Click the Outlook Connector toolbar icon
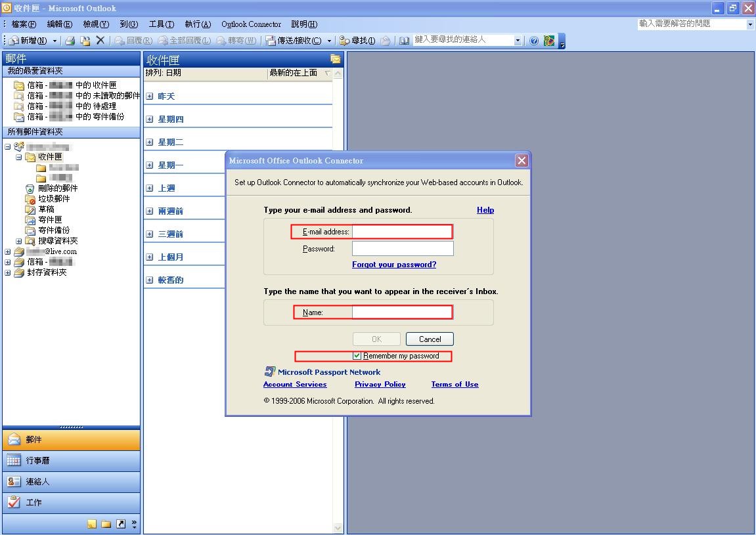The image size is (756, 535). (x=548, y=41)
